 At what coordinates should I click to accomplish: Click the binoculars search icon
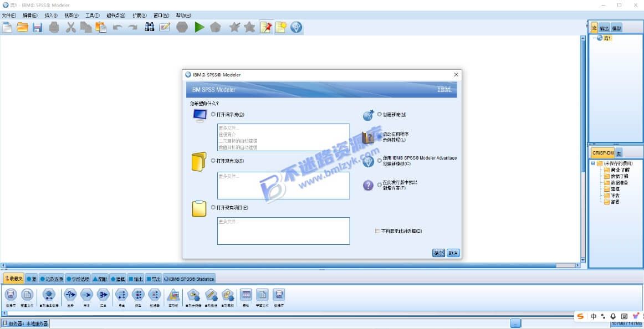150,28
